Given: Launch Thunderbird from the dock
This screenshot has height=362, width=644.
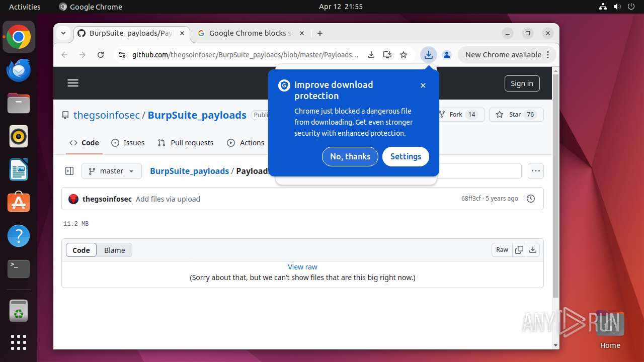Looking at the screenshot, I should click(x=19, y=70).
